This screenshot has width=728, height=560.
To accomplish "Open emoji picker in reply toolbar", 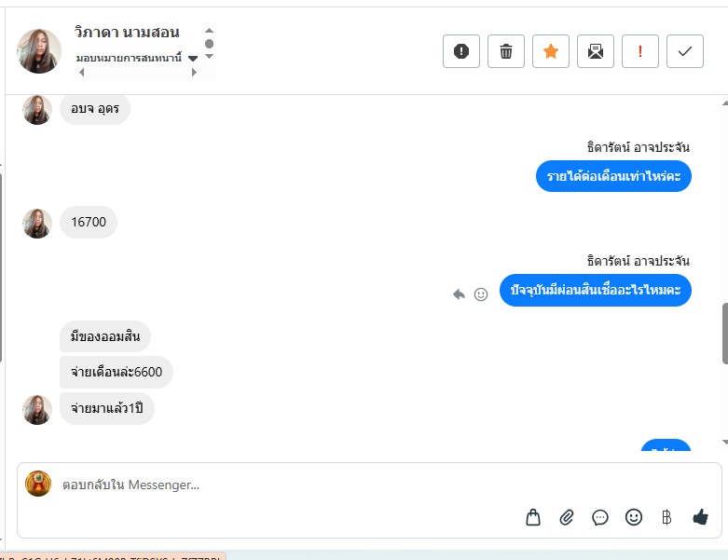I will (634, 517).
